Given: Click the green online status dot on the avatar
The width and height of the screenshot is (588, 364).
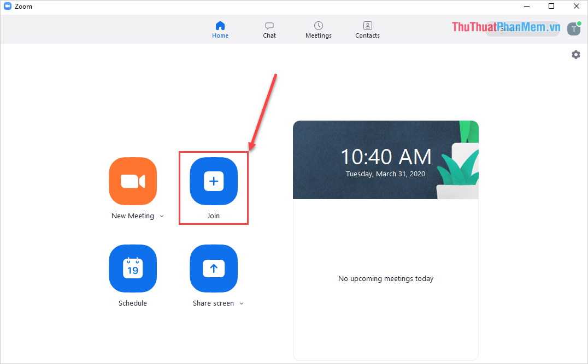Looking at the screenshot, I should point(580,23).
